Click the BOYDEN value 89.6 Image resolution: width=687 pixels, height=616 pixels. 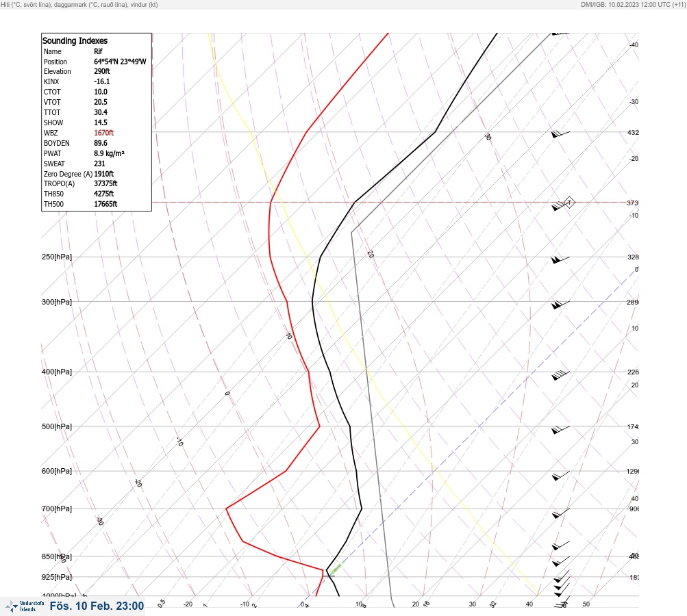[x=101, y=143]
